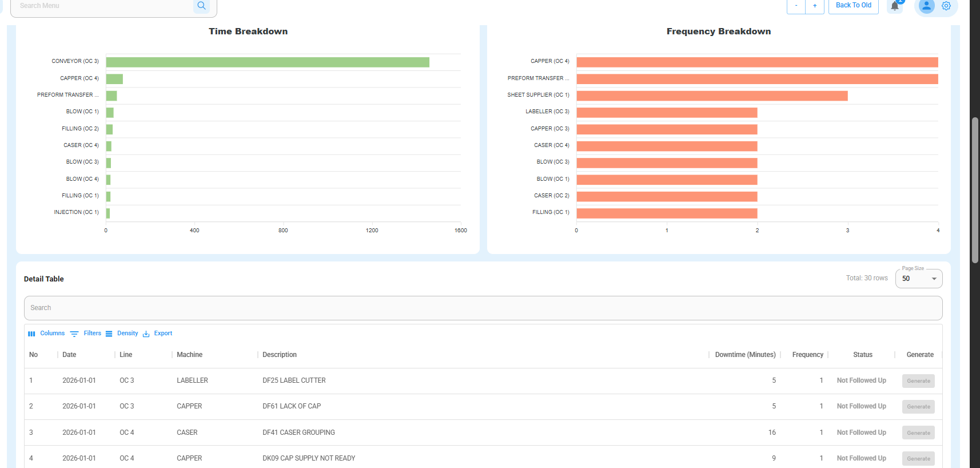980x468 pixels.
Task: Zoom out with the minus button
Action: click(796, 6)
